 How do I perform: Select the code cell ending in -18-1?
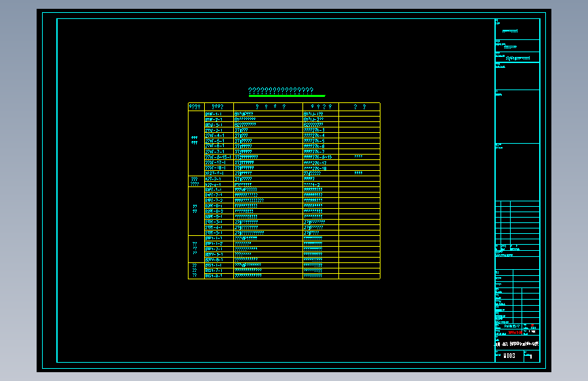(x=219, y=168)
